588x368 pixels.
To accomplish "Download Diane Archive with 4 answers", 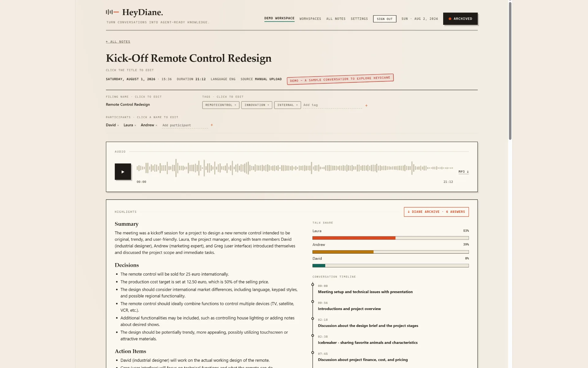I will [x=436, y=212].
